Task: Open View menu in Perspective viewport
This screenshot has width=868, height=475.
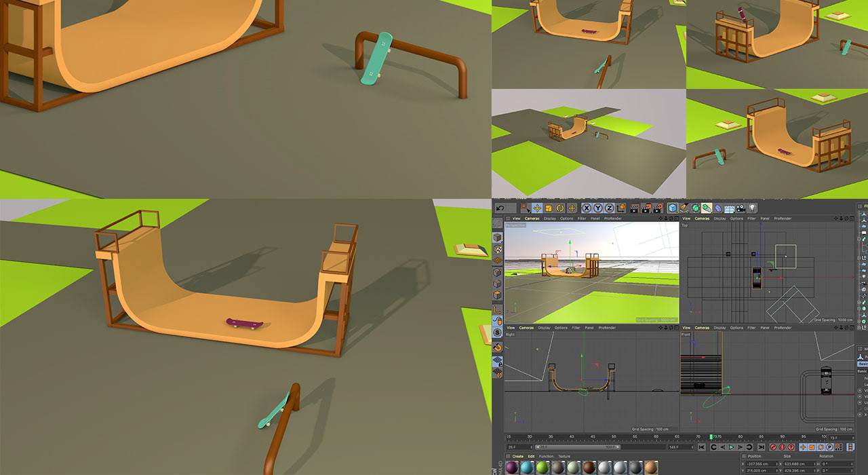Action: 516,218
